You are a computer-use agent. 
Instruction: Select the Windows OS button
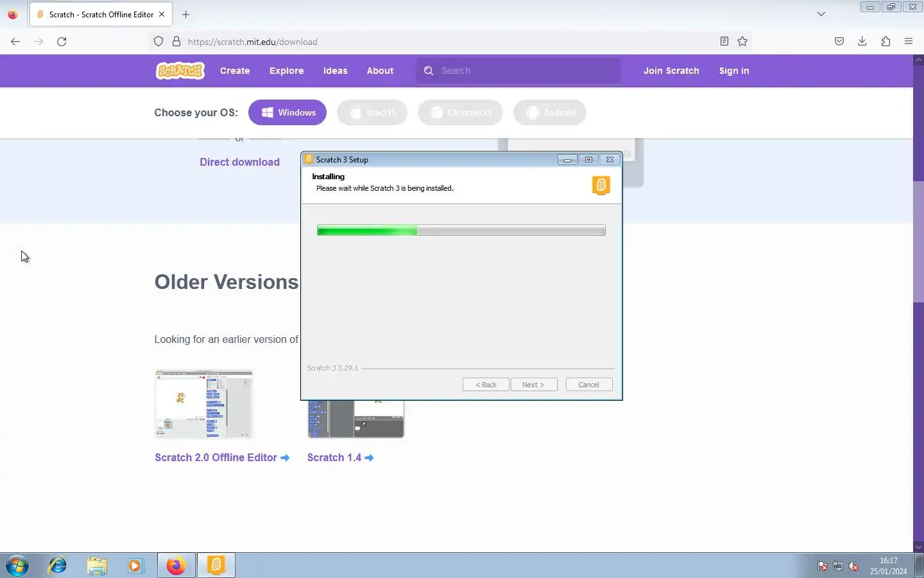coord(287,112)
